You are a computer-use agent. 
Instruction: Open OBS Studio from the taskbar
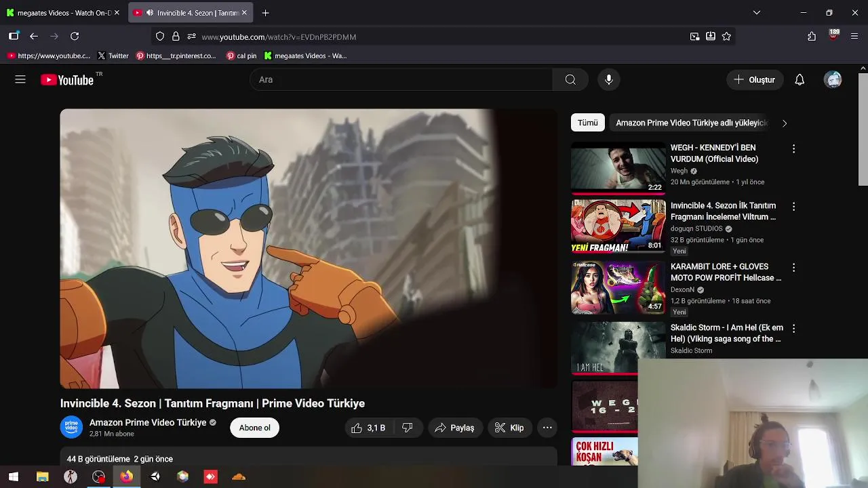[99, 476]
